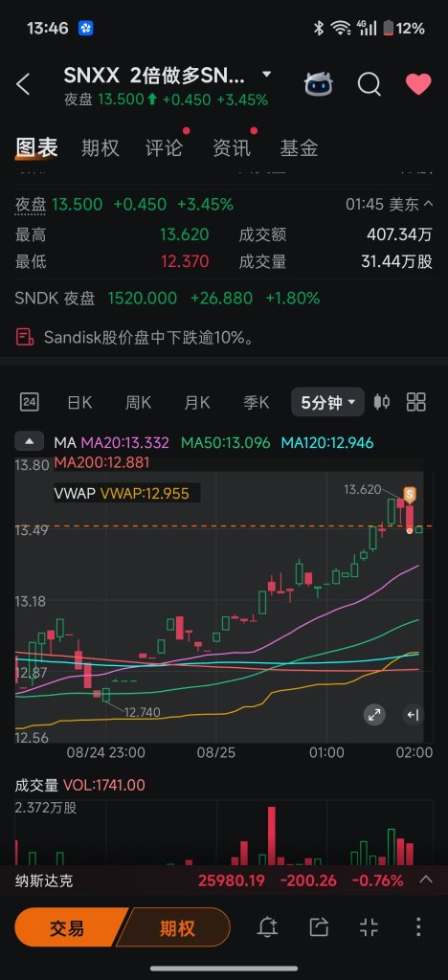This screenshot has width=448, height=980.
Task: Tap the 最低 12.370 value
Action: tap(185, 261)
